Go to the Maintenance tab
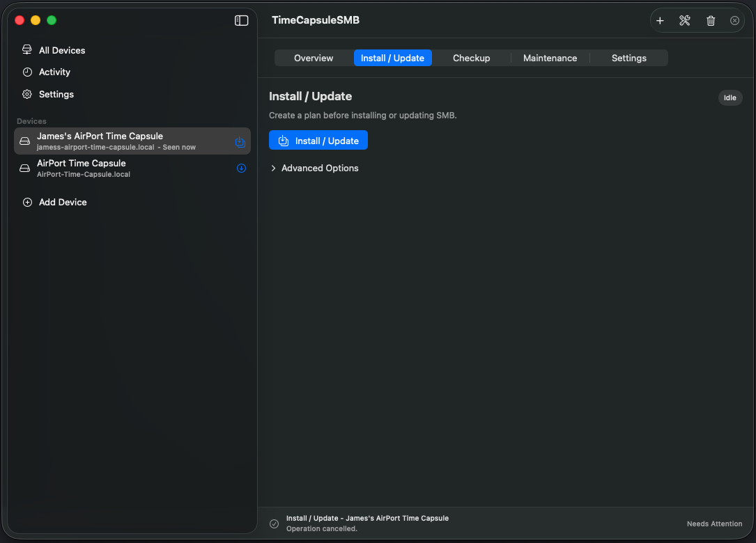This screenshot has width=756, height=543. 550,58
